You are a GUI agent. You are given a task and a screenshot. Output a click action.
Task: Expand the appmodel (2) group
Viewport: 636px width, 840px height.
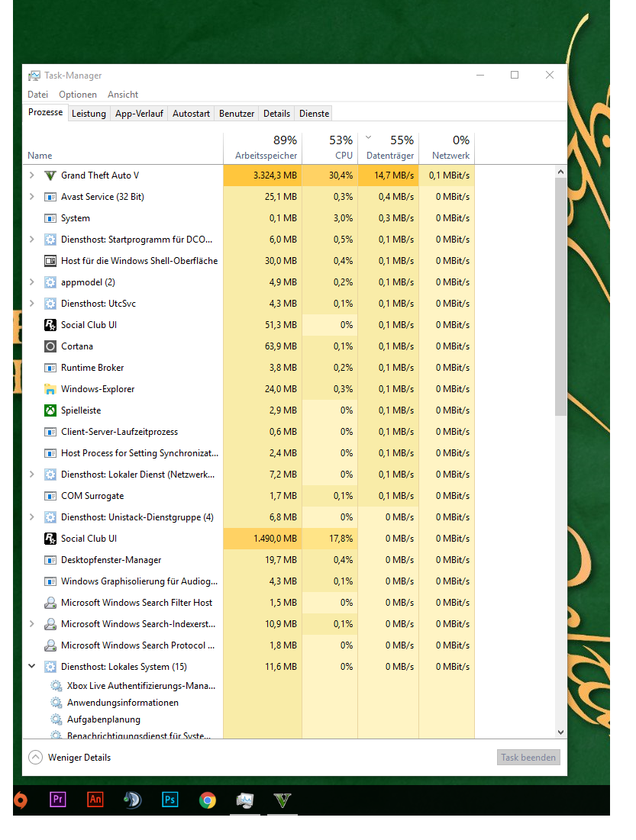click(31, 282)
